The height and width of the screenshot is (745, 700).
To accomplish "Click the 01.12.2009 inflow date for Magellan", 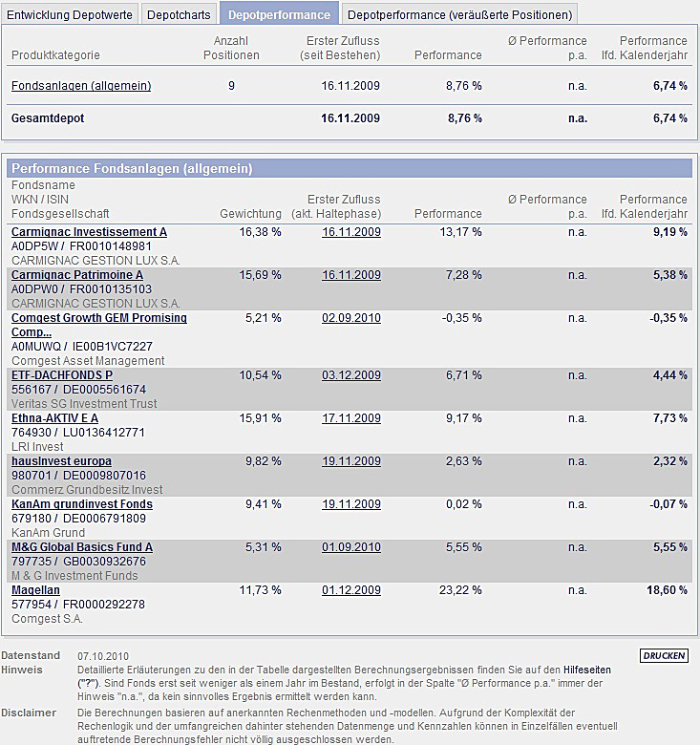I will pyautogui.click(x=351, y=590).
